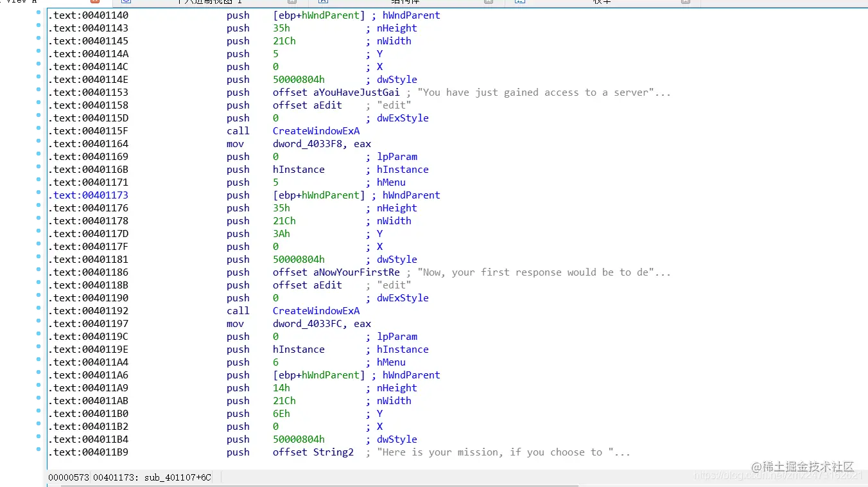Click the address .text:004011B0
Viewport: 868px width, 487px height.
point(88,414)
